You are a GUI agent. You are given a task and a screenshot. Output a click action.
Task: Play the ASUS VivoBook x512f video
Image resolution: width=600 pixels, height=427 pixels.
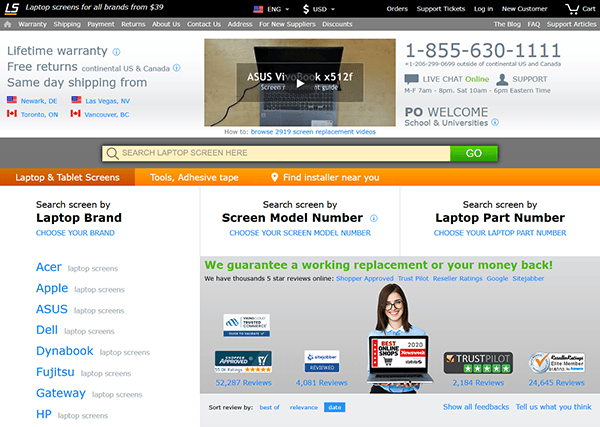(x=300, y=83)
